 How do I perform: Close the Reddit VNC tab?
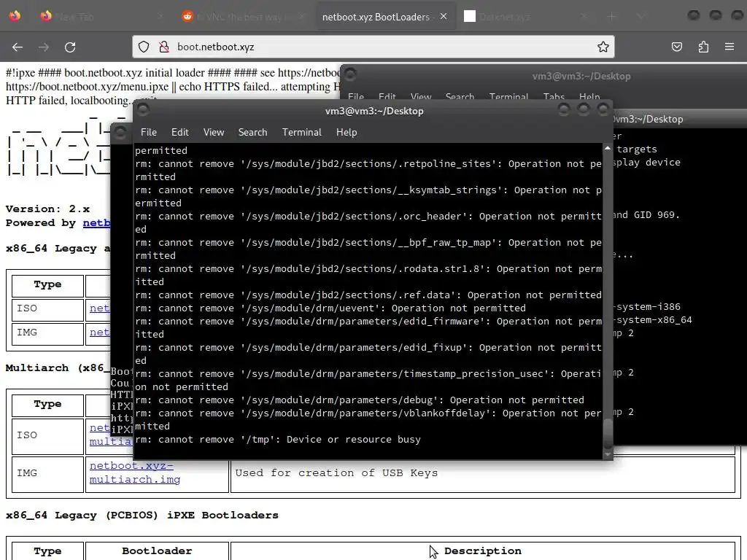301,17
